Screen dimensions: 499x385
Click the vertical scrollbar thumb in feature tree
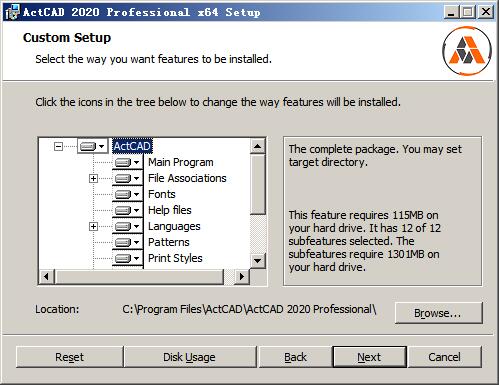coord(258,184)
